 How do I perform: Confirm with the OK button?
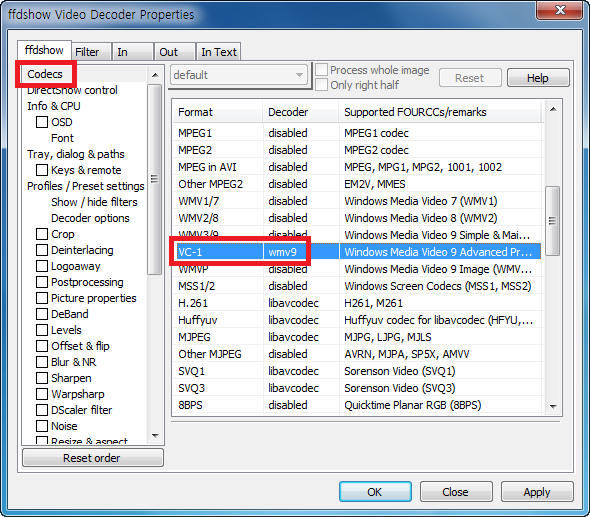(x=375, y=492)
